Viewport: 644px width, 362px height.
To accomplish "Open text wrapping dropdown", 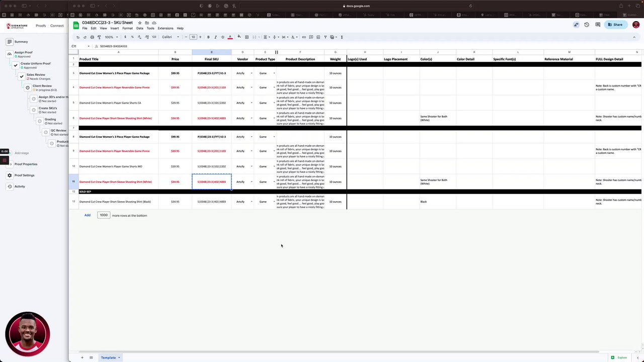I will 285,37.
